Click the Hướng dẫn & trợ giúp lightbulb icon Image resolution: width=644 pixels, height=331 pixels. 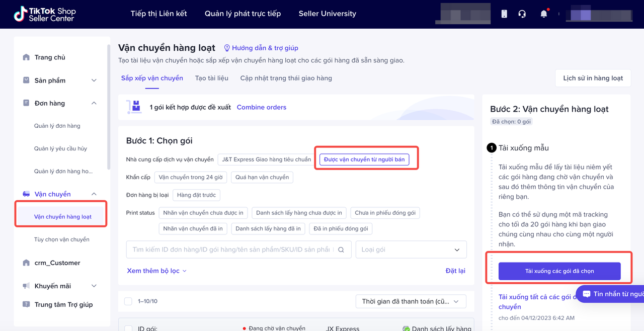tap(227, 48)
